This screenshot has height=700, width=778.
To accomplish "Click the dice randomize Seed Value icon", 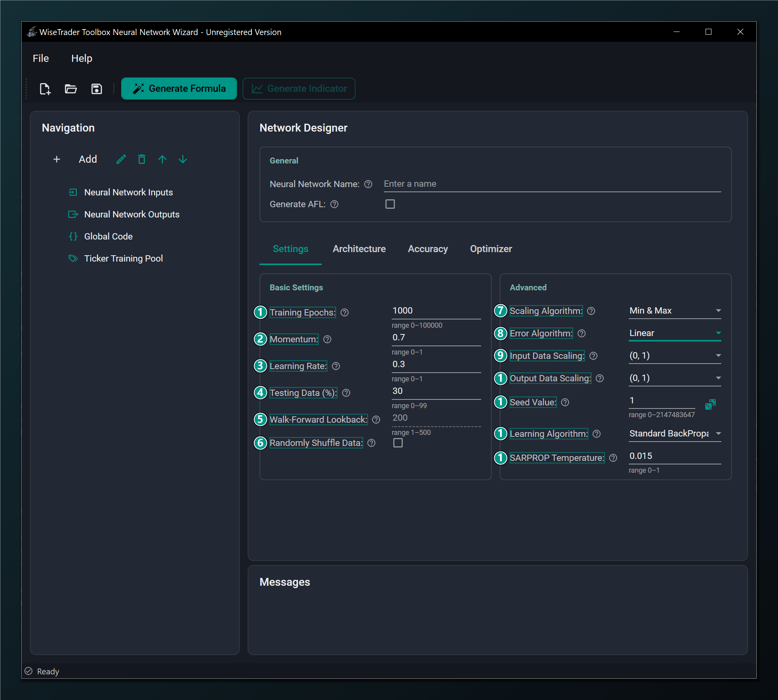I will click(x=710, y=404).
